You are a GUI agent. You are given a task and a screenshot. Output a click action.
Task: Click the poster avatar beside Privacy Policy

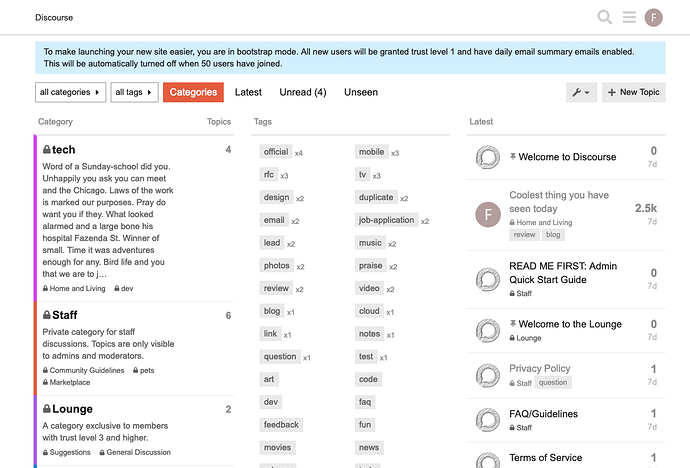(488, 376)
